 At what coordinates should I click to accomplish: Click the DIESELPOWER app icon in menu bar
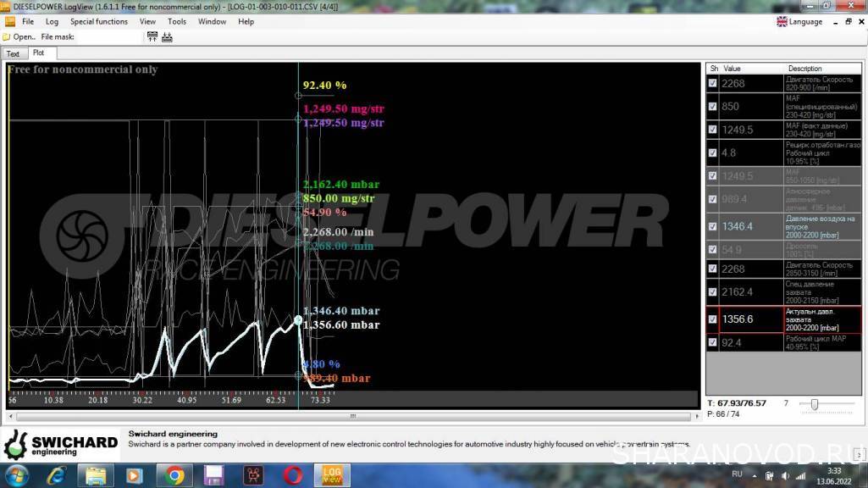tap(9, 21)
